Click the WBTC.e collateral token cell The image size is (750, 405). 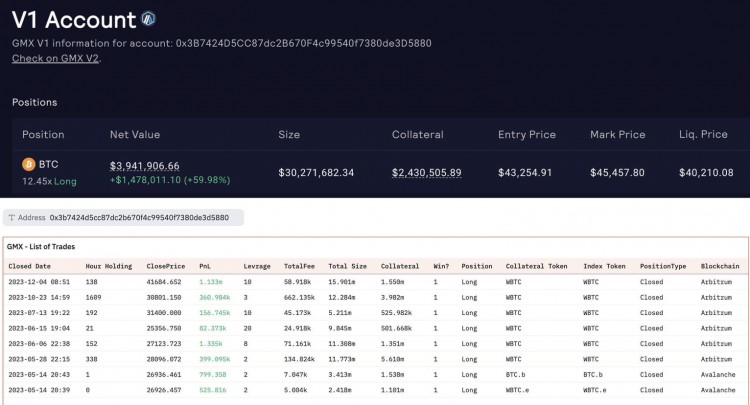517,390
